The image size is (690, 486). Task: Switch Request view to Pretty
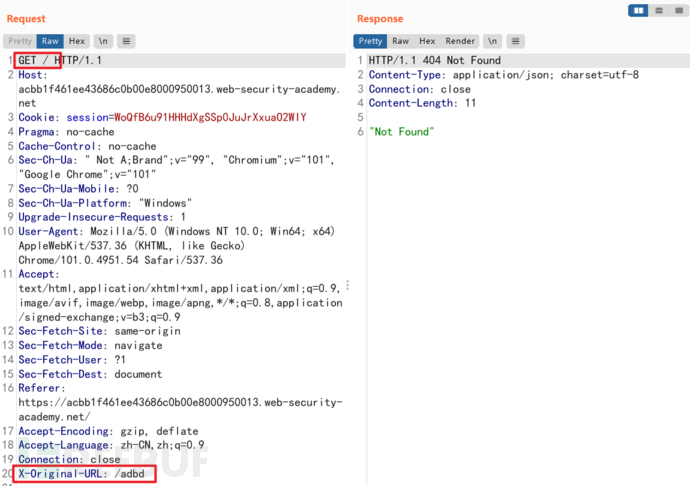19,41
